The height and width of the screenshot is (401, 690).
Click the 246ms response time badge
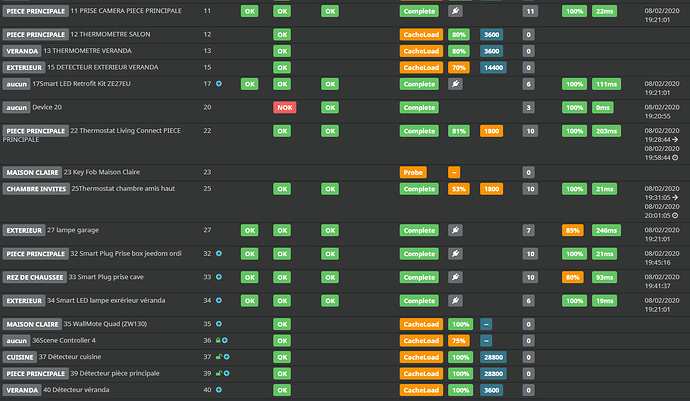pos(606,230)
